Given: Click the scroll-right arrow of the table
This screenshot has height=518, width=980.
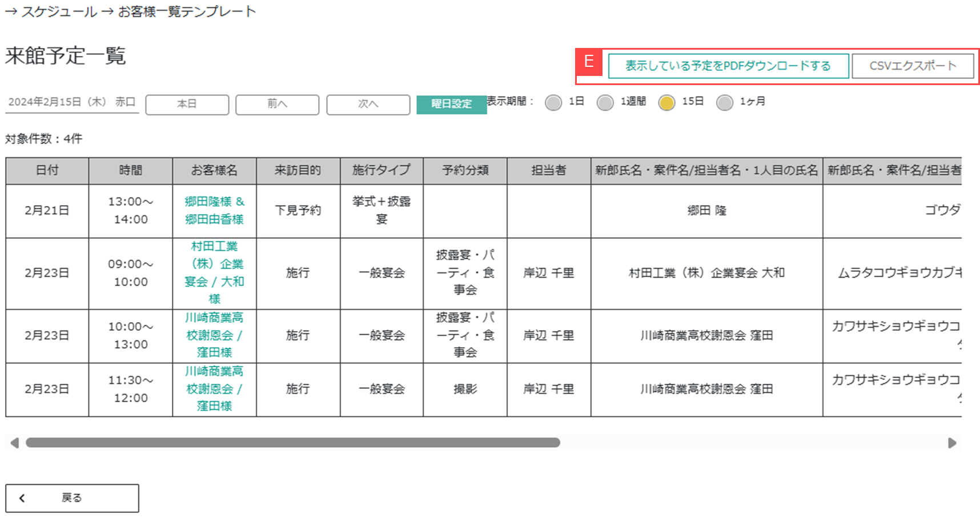Looking at the screenshot, I should tap(952, 443).
